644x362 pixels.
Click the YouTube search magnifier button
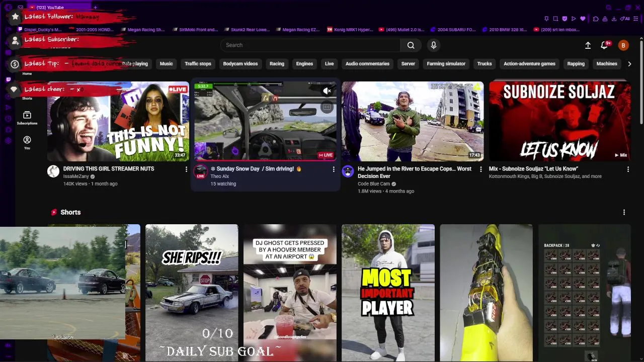click(411, 45)
